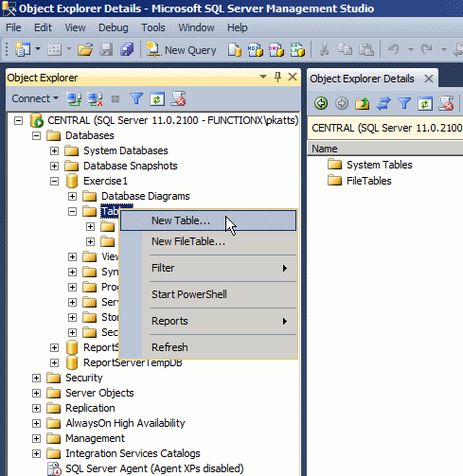Open Analysis Services DMX Query icon
Image resolution: width=463 pixels, height=476 pixels.
[276, 49]
